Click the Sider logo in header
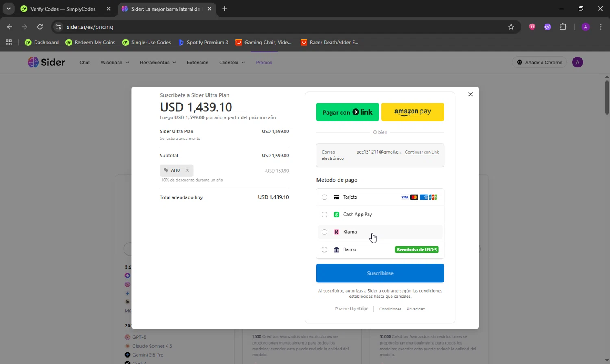610x364 pixels. click(46, 62)
